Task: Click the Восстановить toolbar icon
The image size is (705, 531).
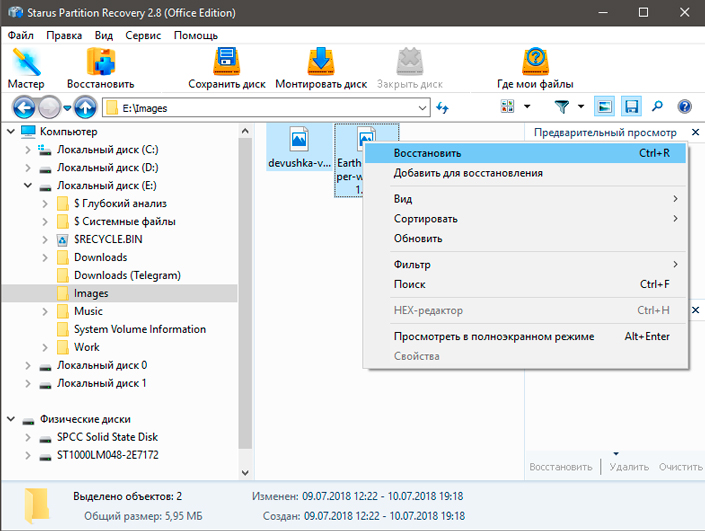Action: pyautogui.click(x=100, y=67)
